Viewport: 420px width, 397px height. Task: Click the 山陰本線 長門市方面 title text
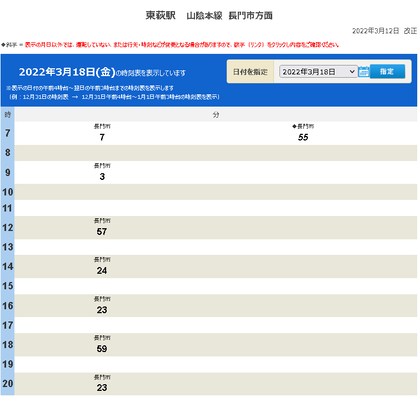[x=229, y=16]
